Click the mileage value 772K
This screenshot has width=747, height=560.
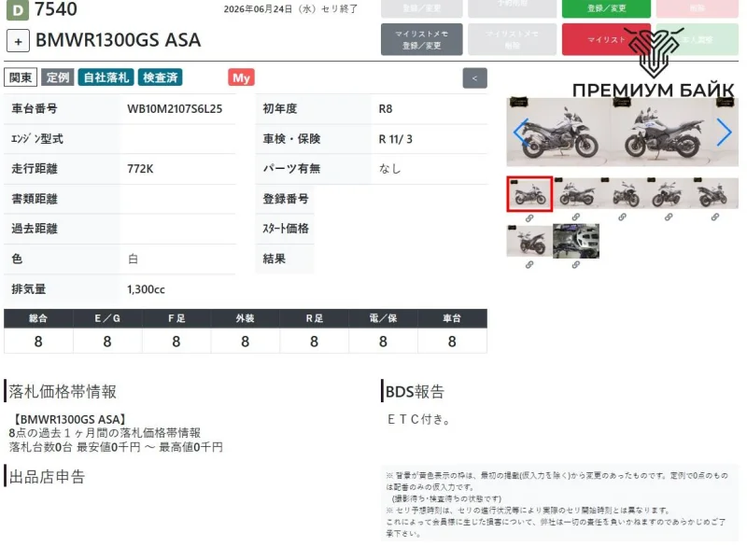click(140, 169)
